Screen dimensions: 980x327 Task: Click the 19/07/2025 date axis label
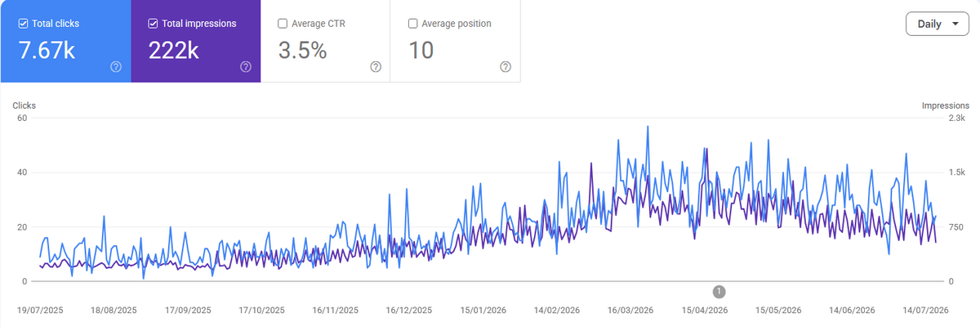[x=41, y=311]
